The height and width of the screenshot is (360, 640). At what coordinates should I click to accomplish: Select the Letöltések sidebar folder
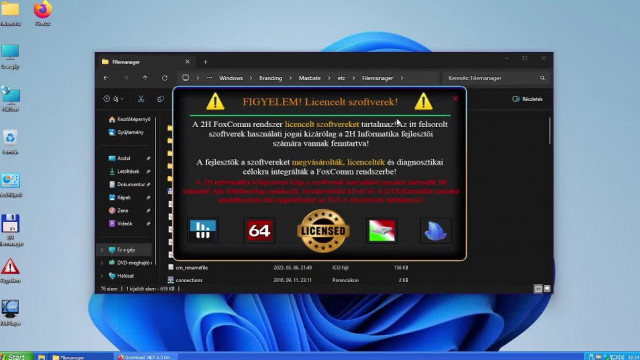point(129,171)
